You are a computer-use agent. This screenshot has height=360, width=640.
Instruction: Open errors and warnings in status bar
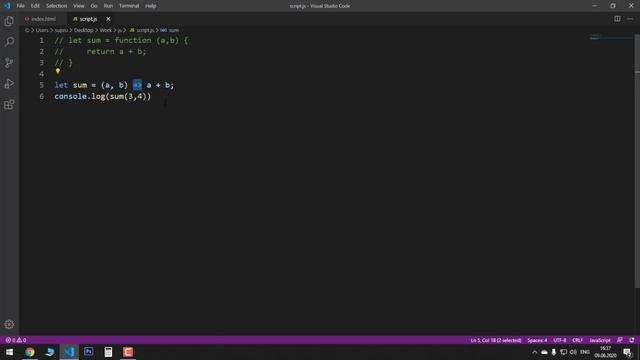[16, 340]
